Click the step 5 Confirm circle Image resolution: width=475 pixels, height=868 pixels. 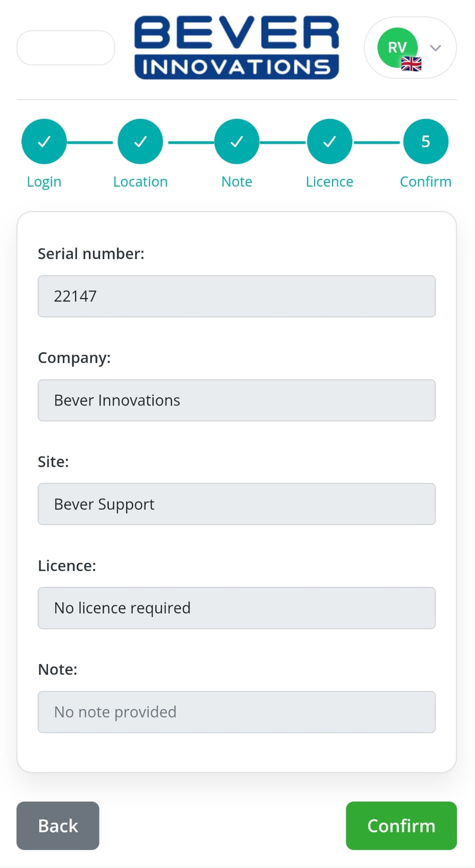coord(426,142)
